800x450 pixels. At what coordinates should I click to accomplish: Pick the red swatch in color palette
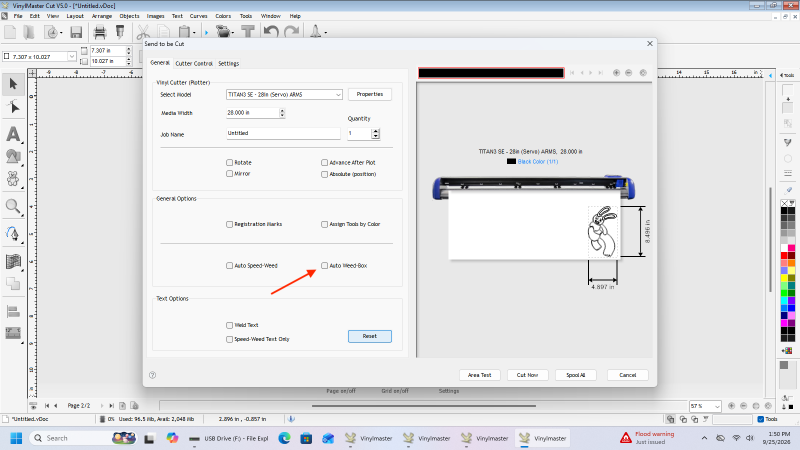pyautogui.click(x=784, y=256)
